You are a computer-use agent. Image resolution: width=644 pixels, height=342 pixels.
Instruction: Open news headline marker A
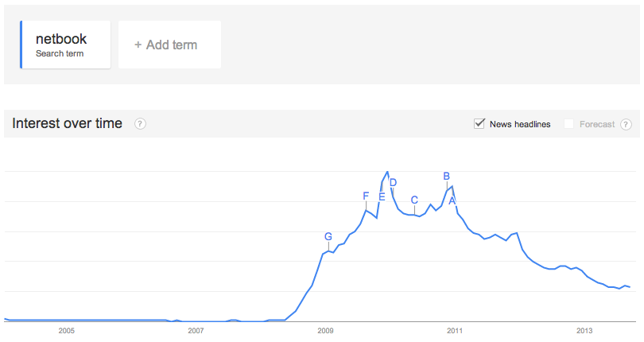[452, 201]
